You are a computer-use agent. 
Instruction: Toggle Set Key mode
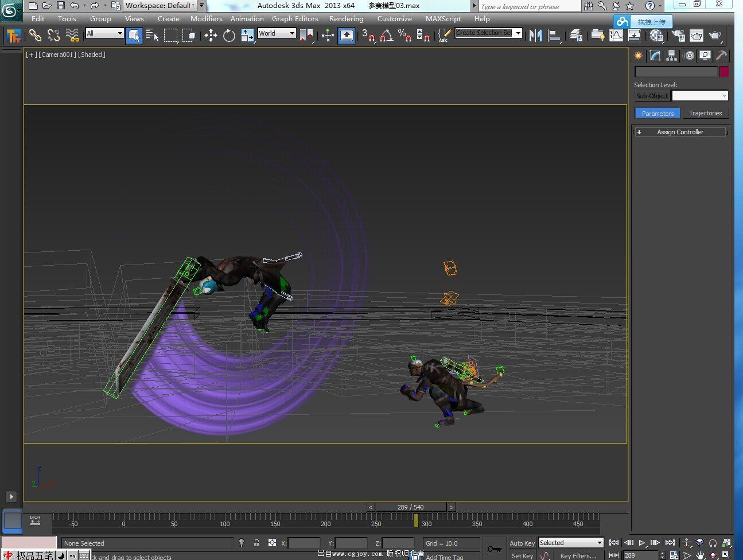(x=522, y=555)
